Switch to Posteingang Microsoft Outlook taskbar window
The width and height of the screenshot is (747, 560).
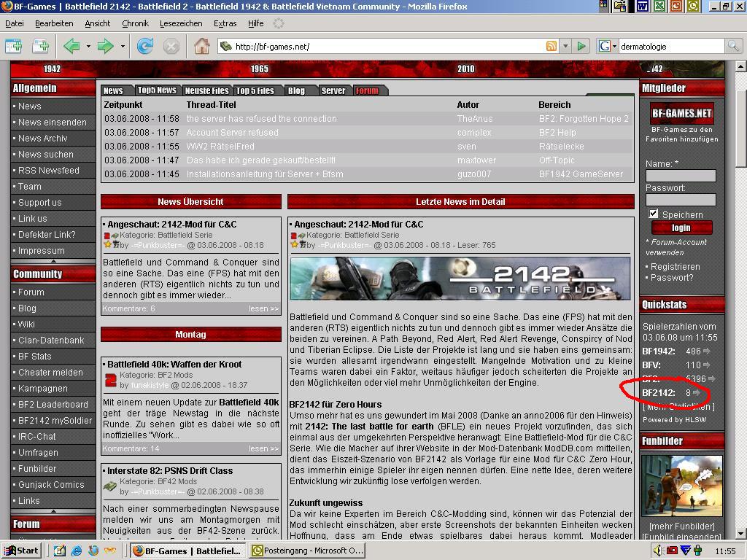click(x=307, y=551)
